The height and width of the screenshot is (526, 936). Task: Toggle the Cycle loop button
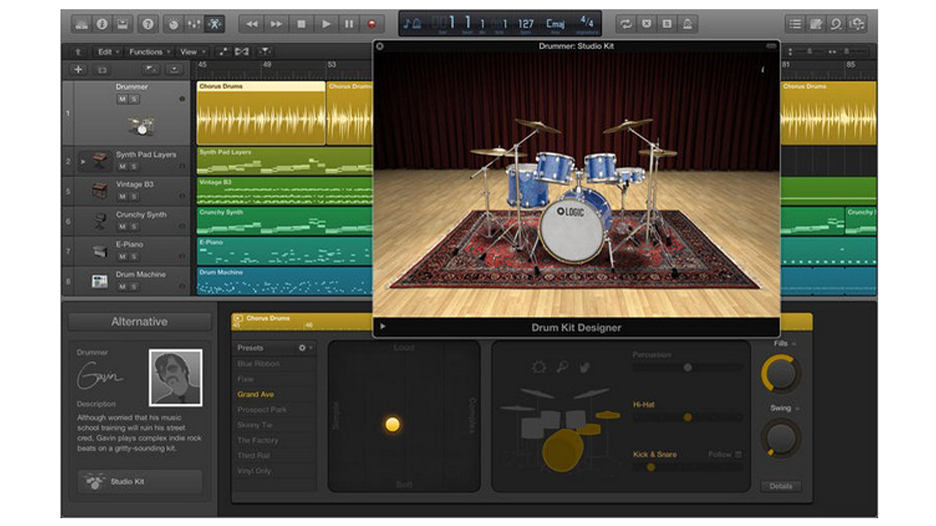(x=626, y=23)
